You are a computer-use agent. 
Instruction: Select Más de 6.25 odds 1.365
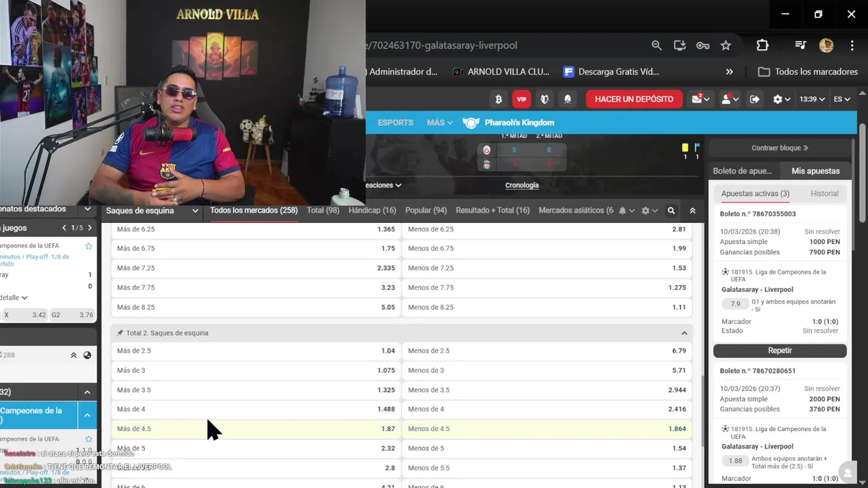[256, 229]
